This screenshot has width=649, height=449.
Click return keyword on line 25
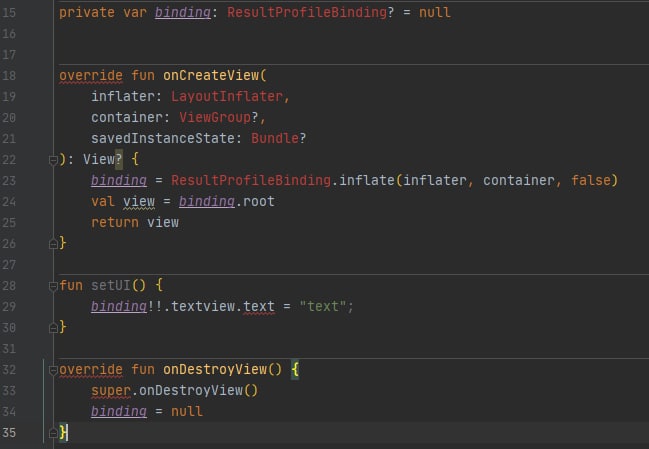(115, 223)
